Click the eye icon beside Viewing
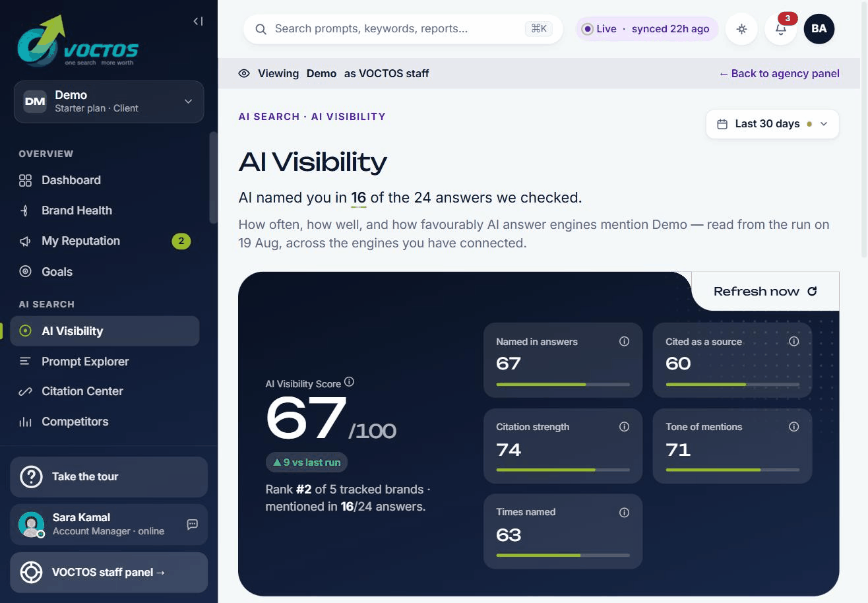 (x=244, y=73)
